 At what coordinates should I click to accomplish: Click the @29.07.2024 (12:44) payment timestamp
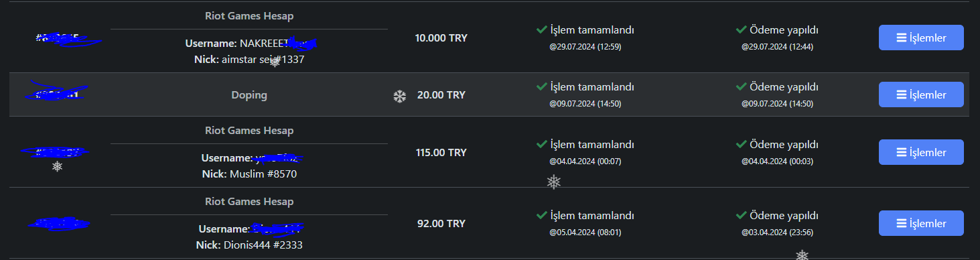[777, 47]
